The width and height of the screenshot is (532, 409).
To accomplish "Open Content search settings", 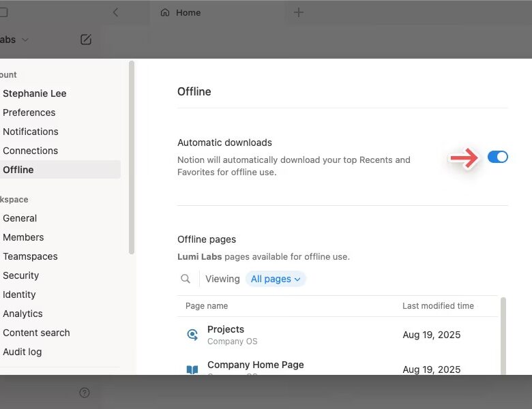I will pos(36,333).
